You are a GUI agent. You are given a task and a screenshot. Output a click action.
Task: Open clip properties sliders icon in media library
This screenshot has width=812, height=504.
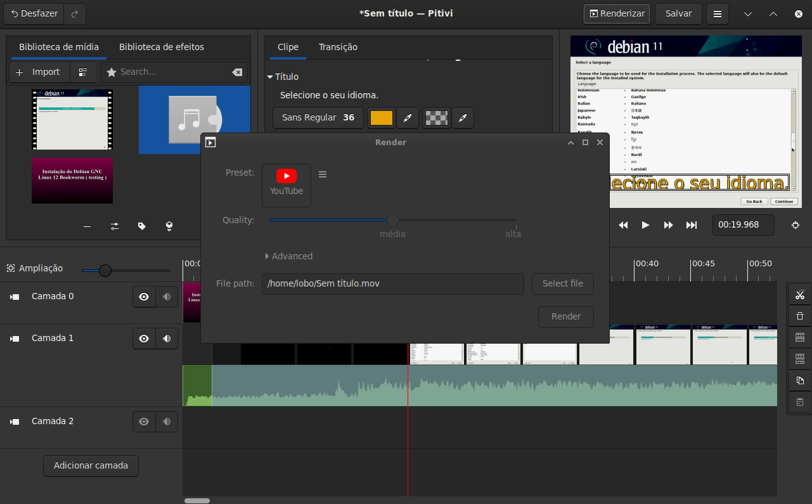[x=115, y=226]
